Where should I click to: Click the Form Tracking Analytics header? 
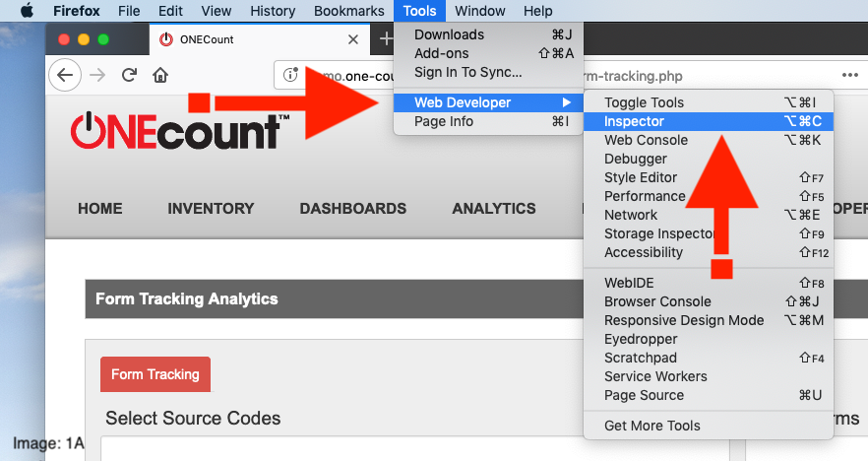[187, 299]
